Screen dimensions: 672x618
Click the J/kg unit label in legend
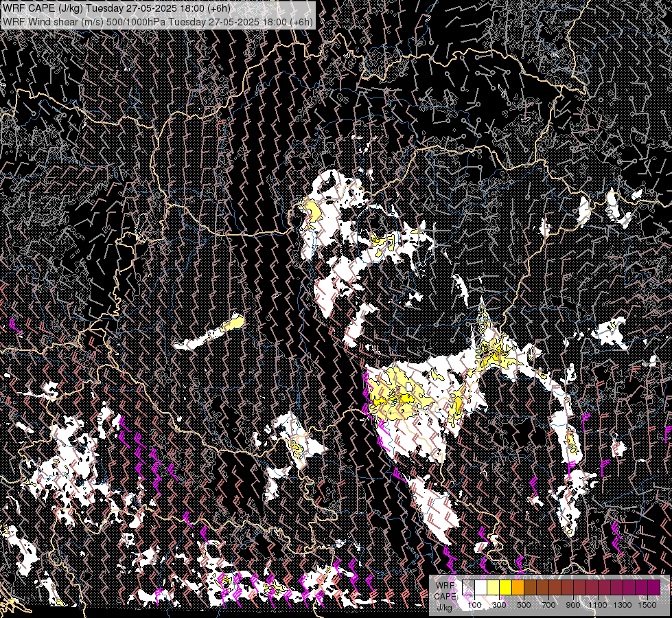coord(444,608)
